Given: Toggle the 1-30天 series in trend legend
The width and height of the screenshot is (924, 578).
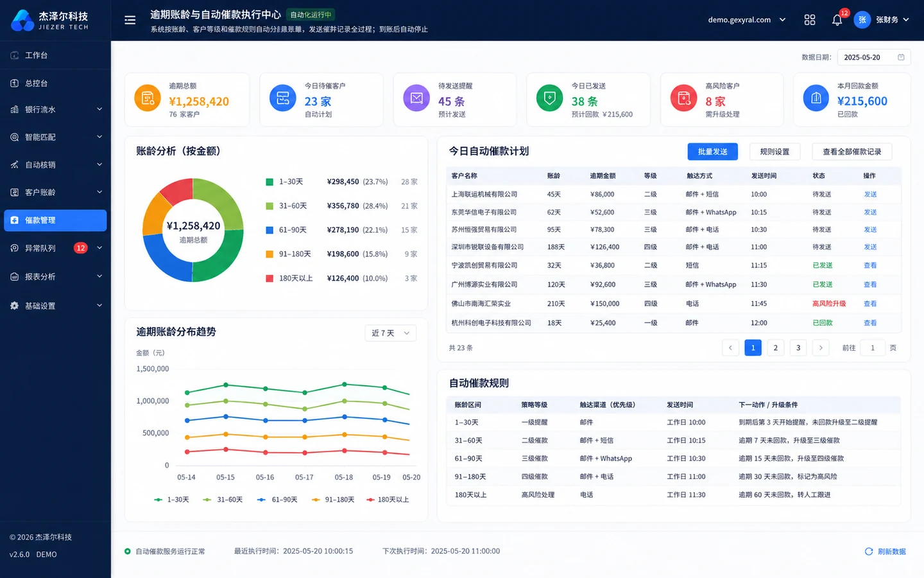Looking at the screenshot, I should 171,500.
